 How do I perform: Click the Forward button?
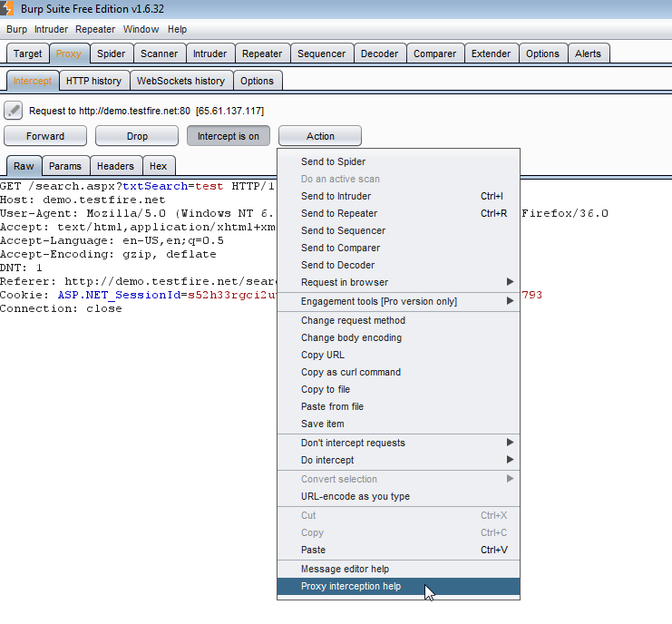tap(45, 136)
